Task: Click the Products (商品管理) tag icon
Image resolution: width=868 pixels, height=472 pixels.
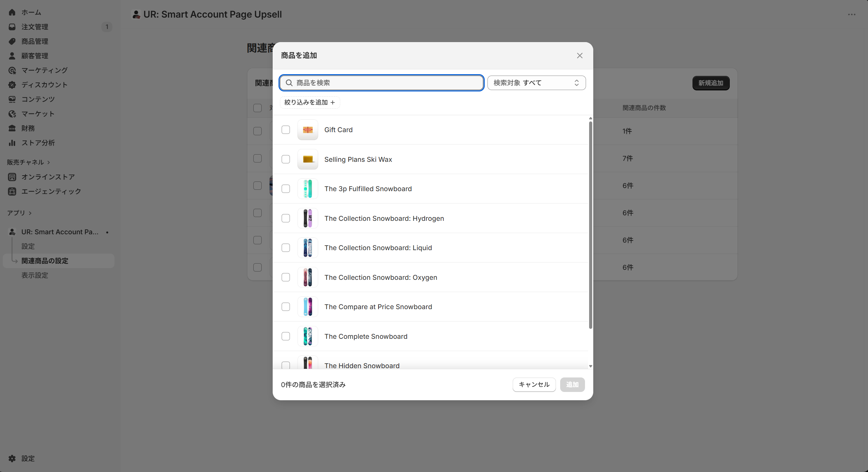Action: coord(12,41)
